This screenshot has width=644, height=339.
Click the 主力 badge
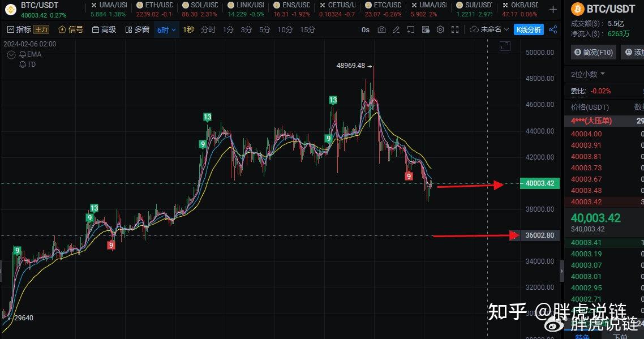[x=41, y=29]
